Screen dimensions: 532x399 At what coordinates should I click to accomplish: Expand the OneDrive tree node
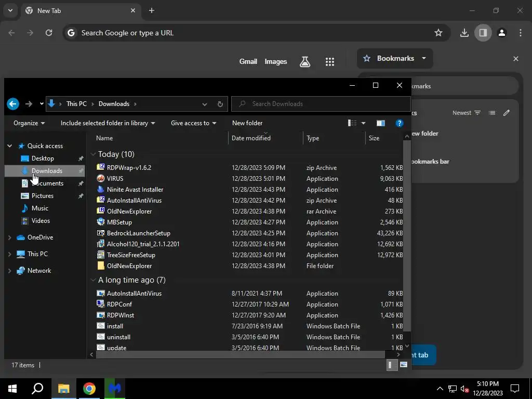[x=9, y=237]
